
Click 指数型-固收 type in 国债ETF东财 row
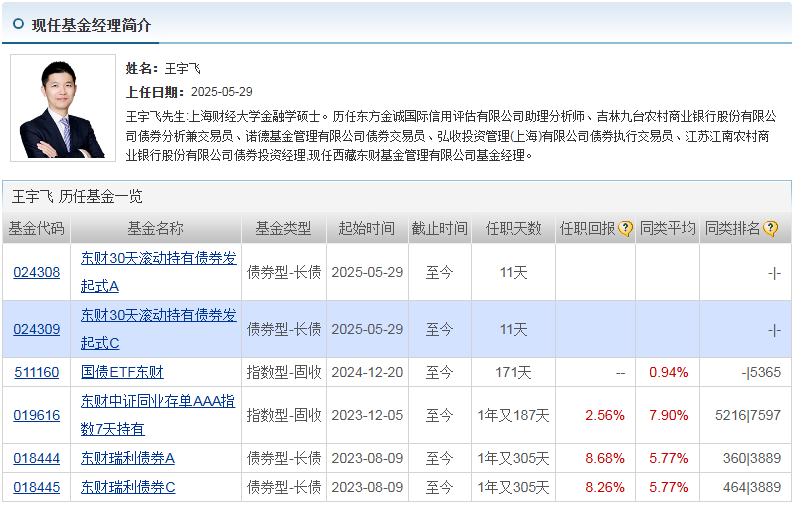coord(284,372)
